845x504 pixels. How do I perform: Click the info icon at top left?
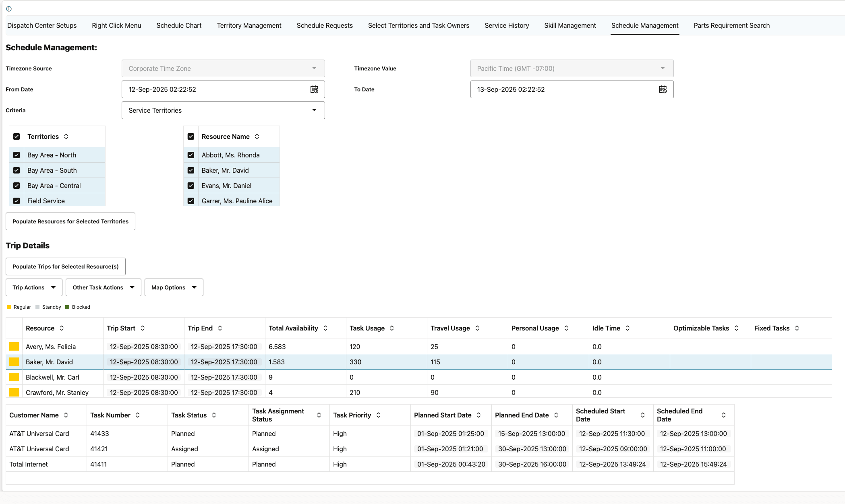tap(9, 8)
